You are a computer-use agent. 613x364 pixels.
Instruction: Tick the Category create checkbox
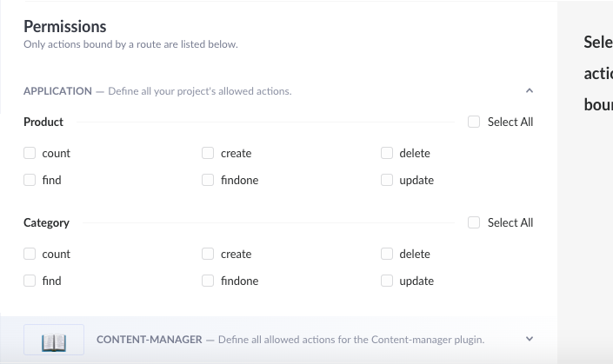pyautogui.click(x=208, y=255)
